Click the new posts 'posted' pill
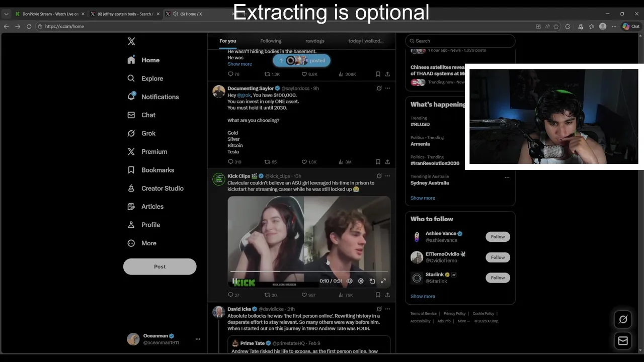The image size is (644, 362). [302, 60]
